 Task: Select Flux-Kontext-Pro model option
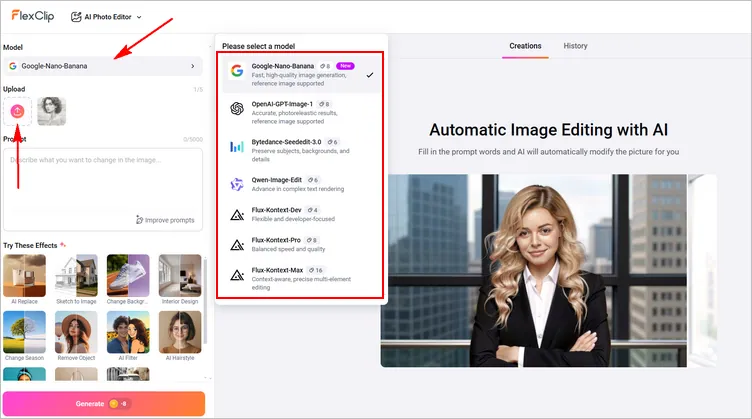point(301,244)
